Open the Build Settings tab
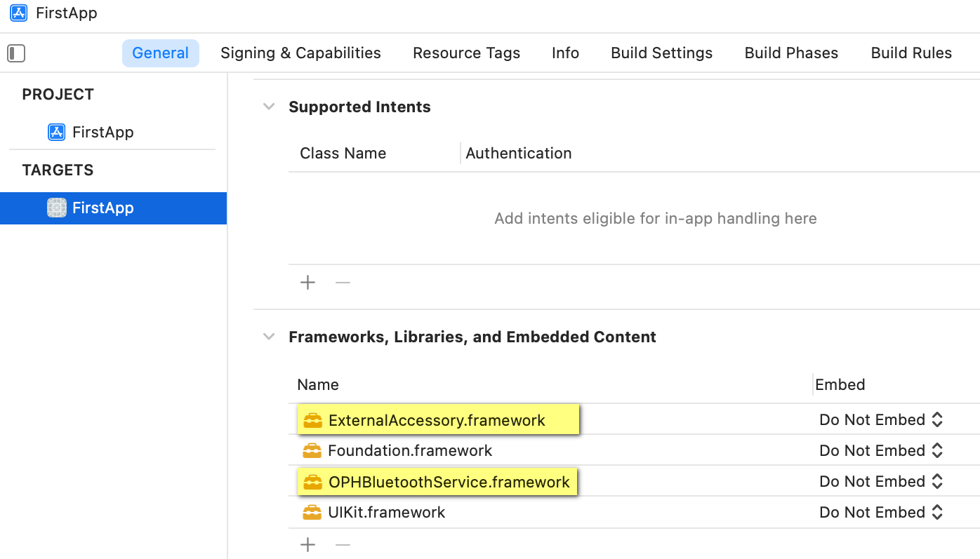Image resolution: width=980 pixels, height=559 pixels. (x=662, y=53)
